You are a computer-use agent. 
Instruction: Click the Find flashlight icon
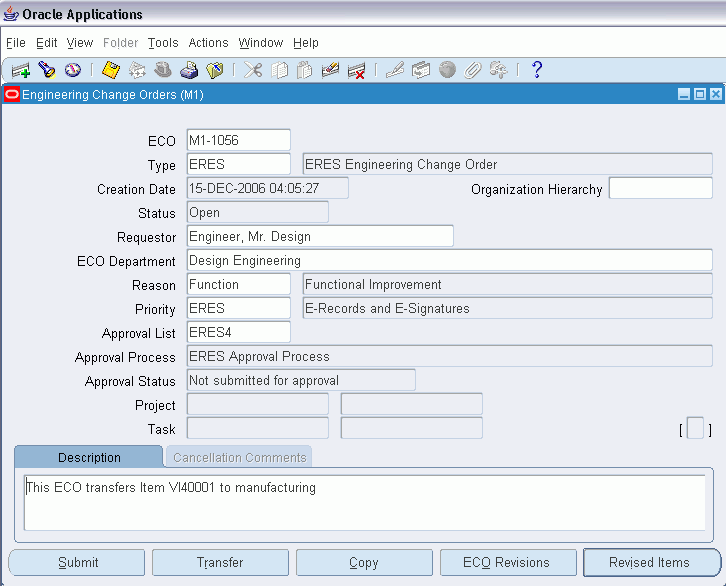(47, 70)
